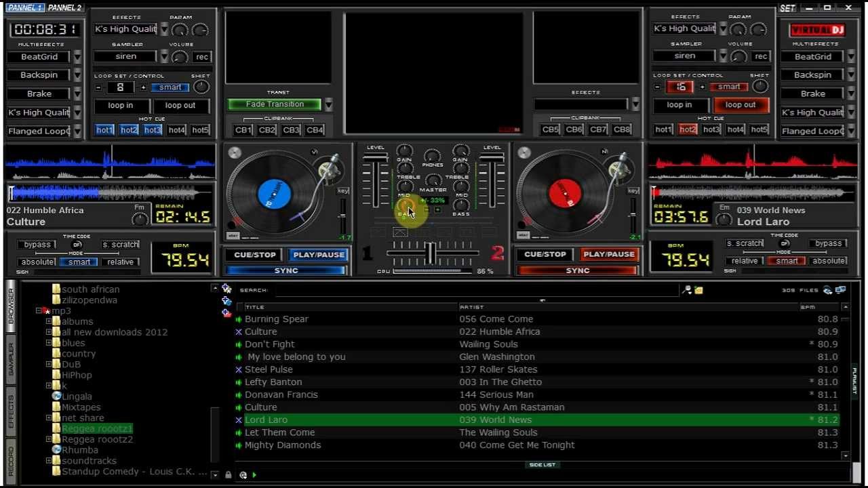868x488 pixels.
Task: Click the red turntable record label
Action: (564, 195)
